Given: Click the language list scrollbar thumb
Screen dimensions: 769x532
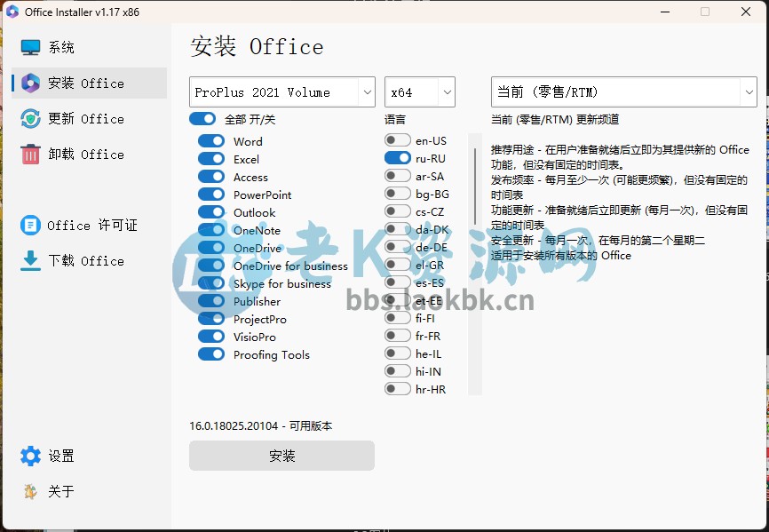Looking at the screenshot, I should pyautogui.click(x=475, y=187).
